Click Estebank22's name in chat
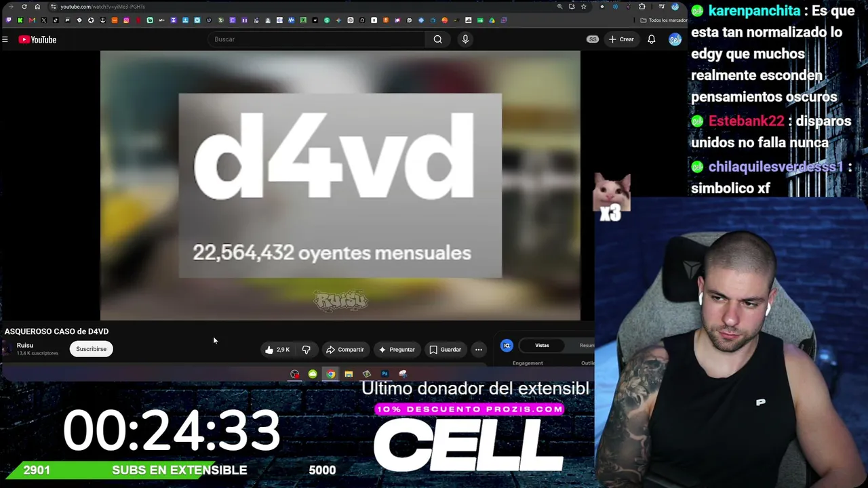868x488 pixels. [746, 121]
